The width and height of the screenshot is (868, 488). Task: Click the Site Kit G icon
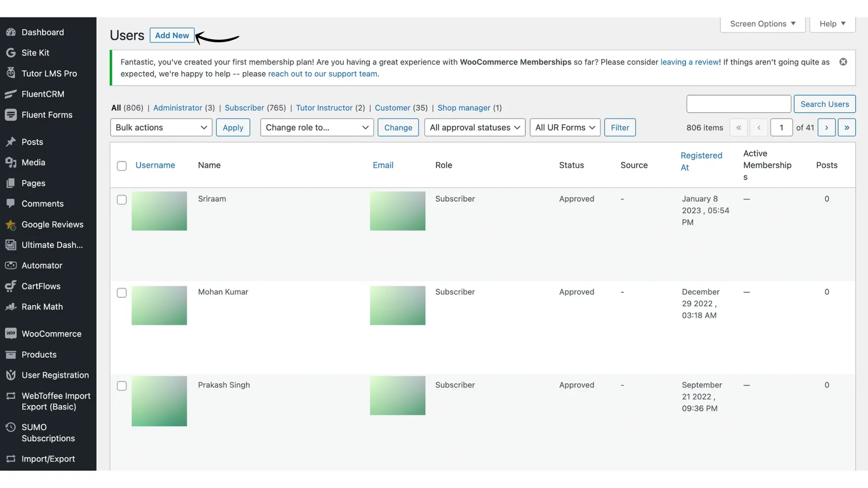pos(11,53)
